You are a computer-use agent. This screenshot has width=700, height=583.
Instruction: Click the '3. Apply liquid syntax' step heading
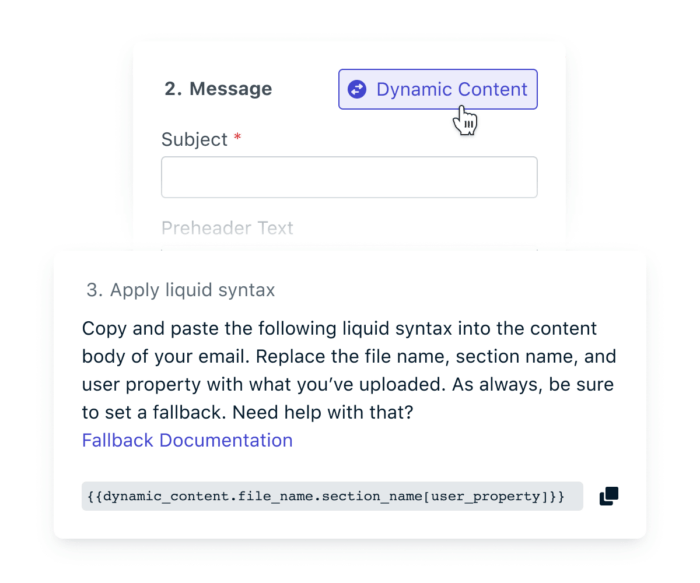180,290
